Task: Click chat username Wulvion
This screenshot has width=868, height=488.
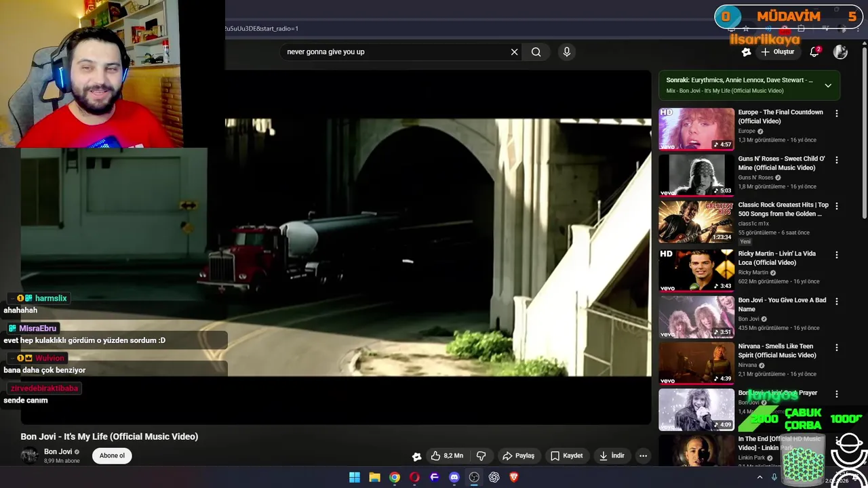Action: click(x=50, y=358)
